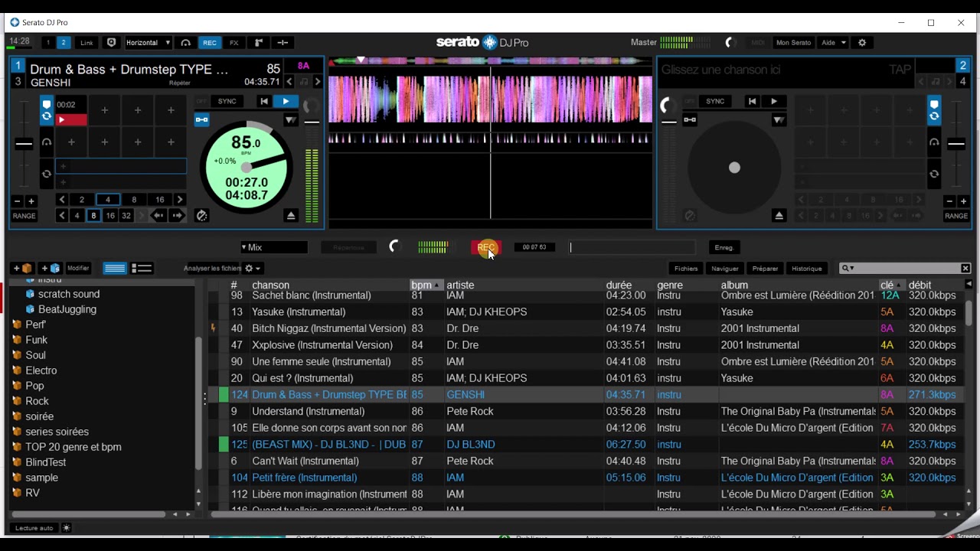The height and width of the screenshot is (551, 980).
Task: Nudge tempo down with deck 1 minus button
Action: pyautogui.click(x=17, y=201)
